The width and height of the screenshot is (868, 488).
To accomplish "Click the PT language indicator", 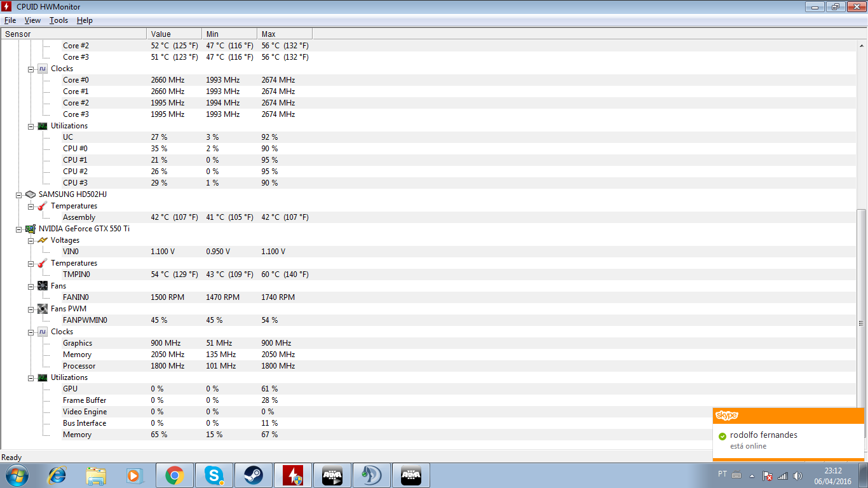I will (722, 474).
